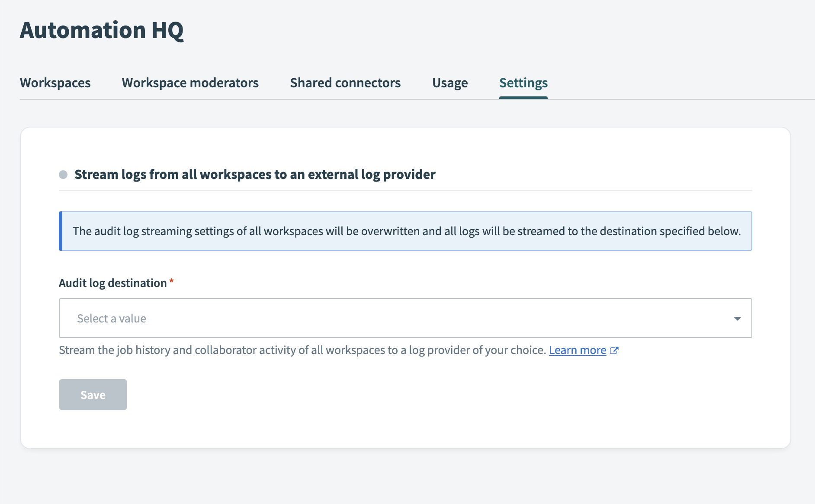Click the gray streaming status dot
This screenshot has height=504, width=815.
click(x=63, y=175)
